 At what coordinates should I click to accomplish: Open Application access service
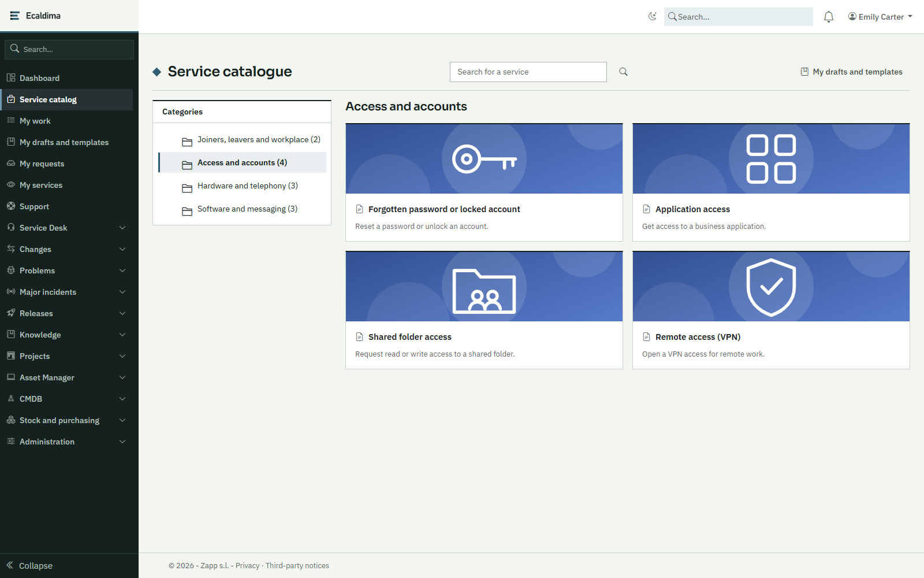pos(692,209)
